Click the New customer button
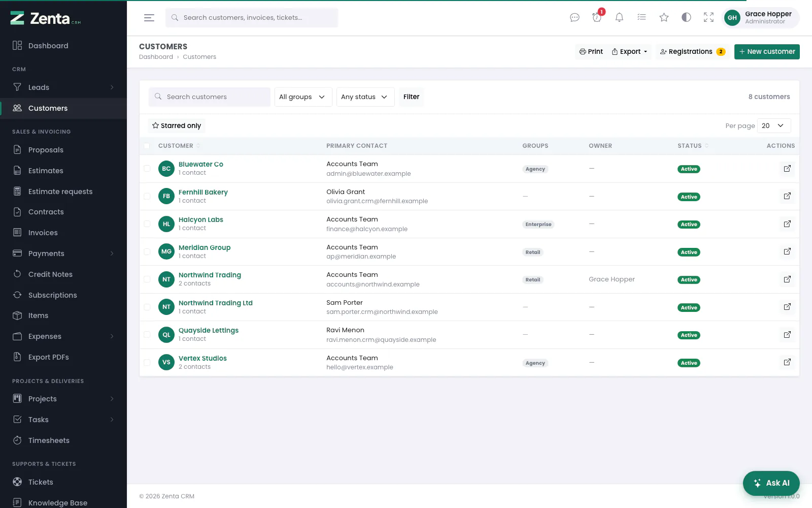Viewport: 812px width, 508px height. pos(767,52)
